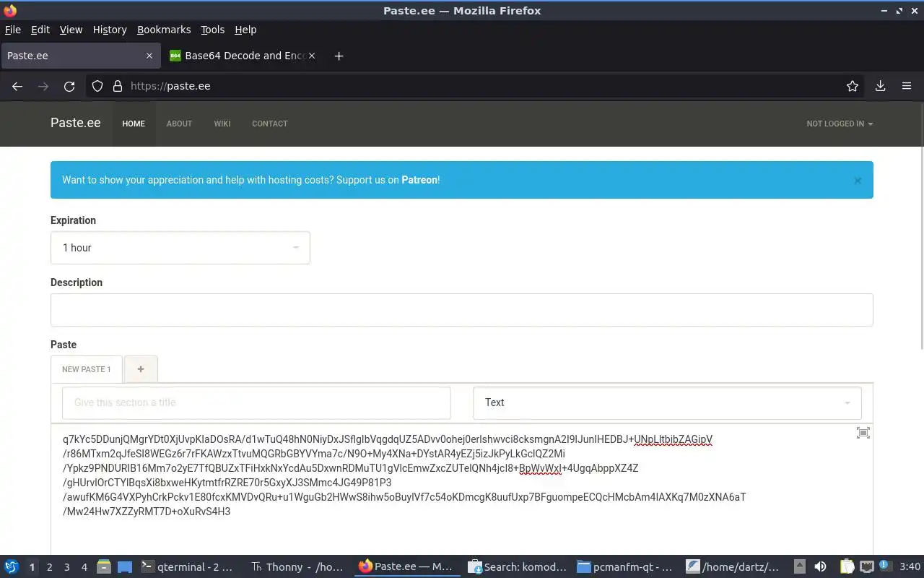The image size is (924, 578).
Task: Open the network status tray icon
Action: click(x=866, y=567)
